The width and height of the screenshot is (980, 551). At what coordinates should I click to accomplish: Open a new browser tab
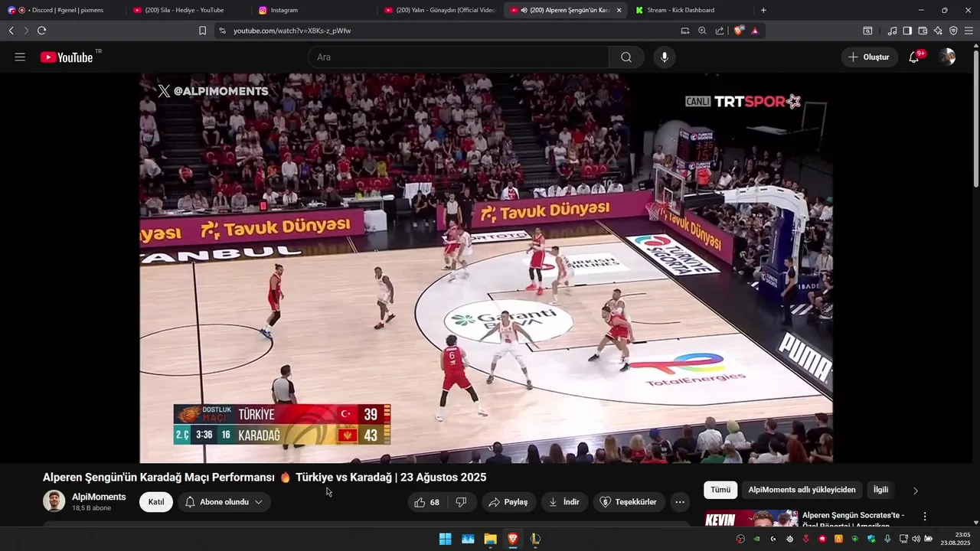tap(763, 10)
